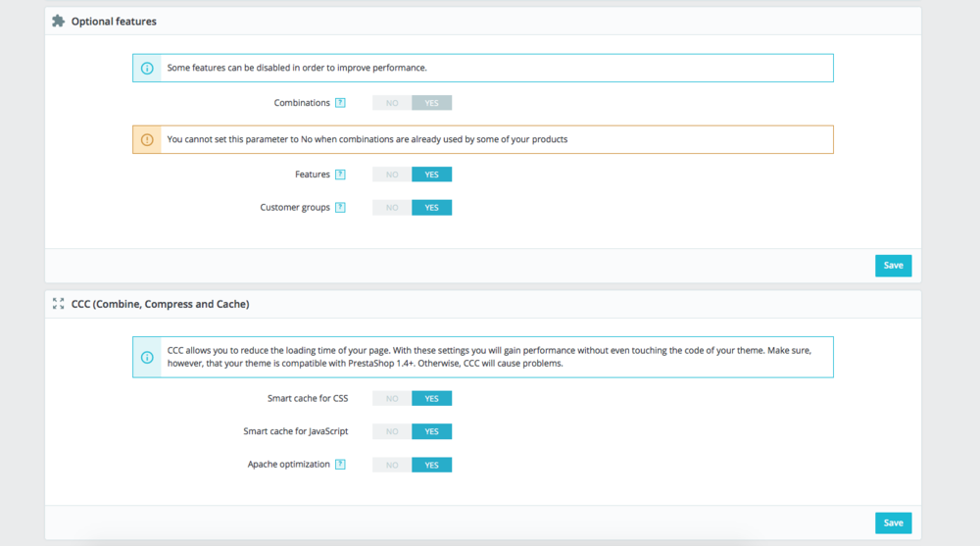Save the Optional features settings

(893, 266)
